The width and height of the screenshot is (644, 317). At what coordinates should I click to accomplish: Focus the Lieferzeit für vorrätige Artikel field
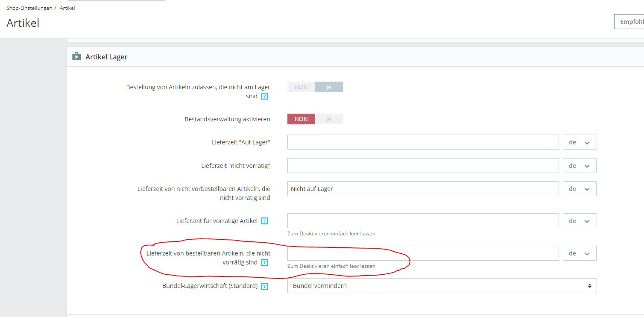click(x=423, y=221)
